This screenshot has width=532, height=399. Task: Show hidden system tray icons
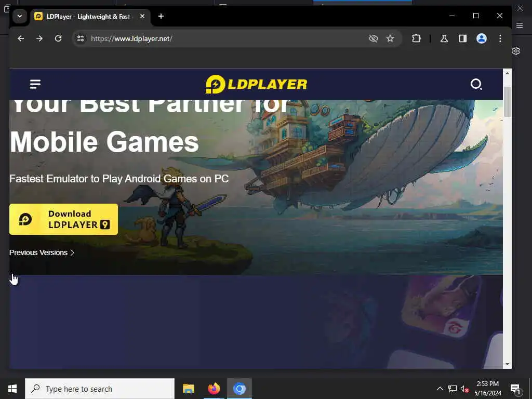(x=440, y=389)
